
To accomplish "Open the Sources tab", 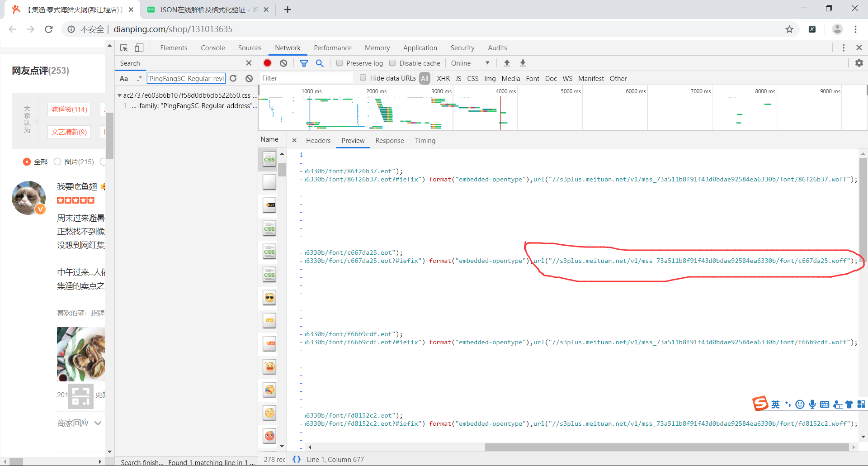I will (250, 48).
